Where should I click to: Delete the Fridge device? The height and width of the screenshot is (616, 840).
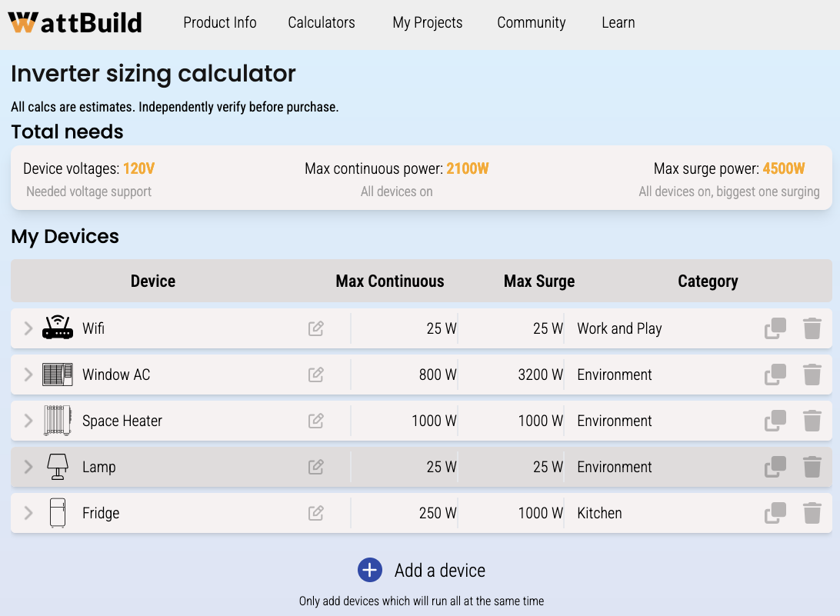812,513
